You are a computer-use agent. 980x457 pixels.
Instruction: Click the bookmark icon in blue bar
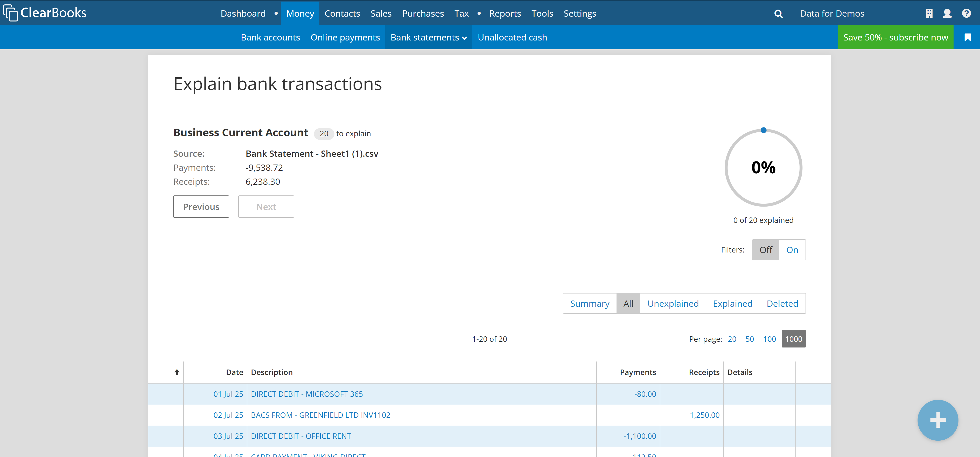coord(968,37)
